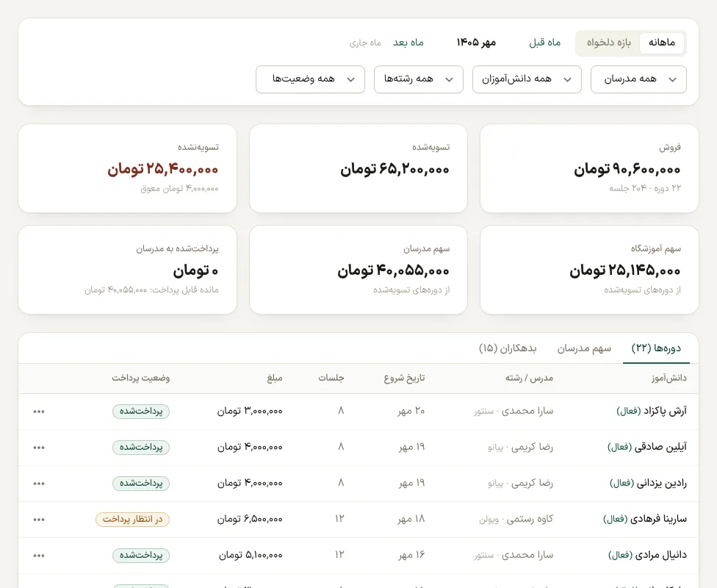Click date ۲۰ مهر cell

coord(411,412)
